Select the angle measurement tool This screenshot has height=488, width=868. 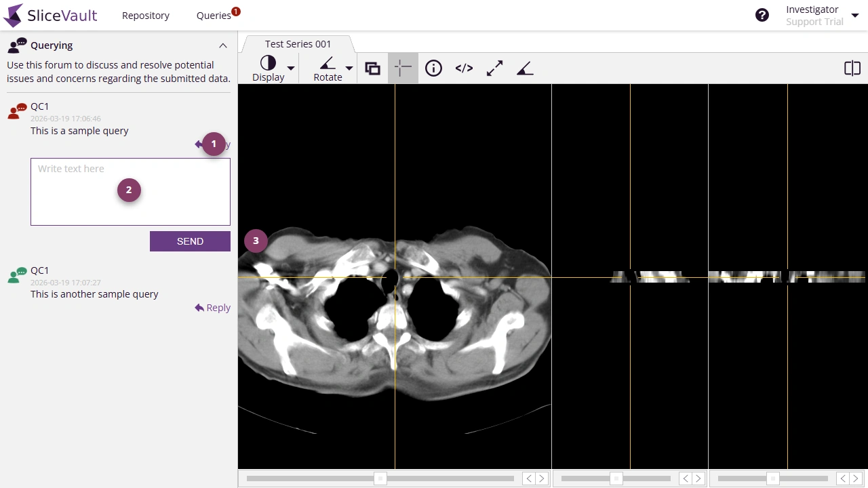tap(525, 68)
